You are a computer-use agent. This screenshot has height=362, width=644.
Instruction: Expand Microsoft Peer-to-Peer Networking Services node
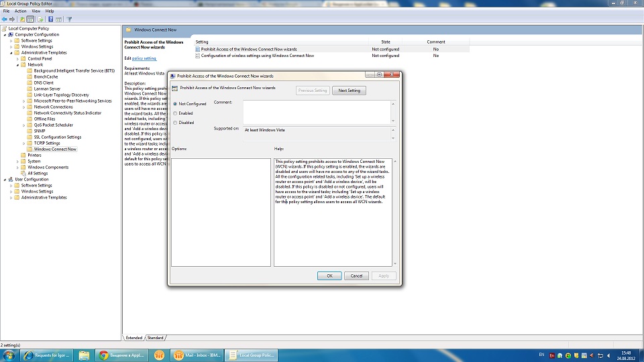click(x=24, y=101)
